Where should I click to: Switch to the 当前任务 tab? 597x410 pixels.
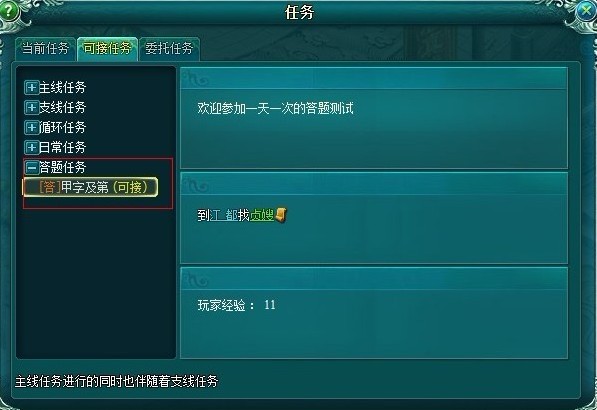click(45, 49)
